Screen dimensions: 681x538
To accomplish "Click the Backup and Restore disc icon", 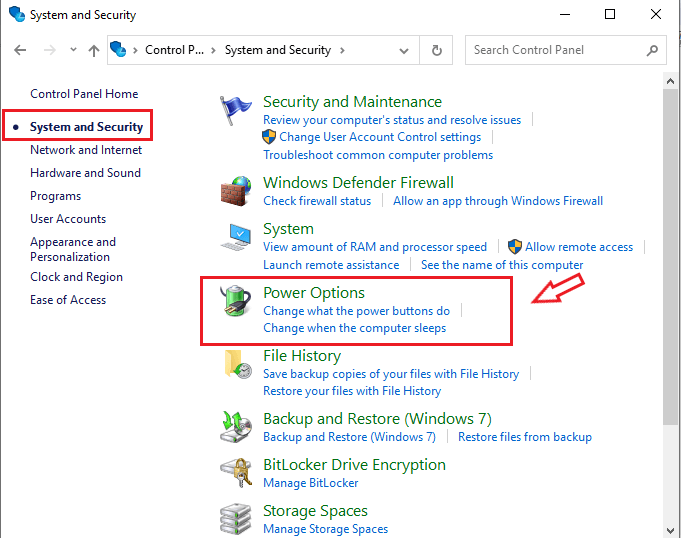I will point(236,427).
